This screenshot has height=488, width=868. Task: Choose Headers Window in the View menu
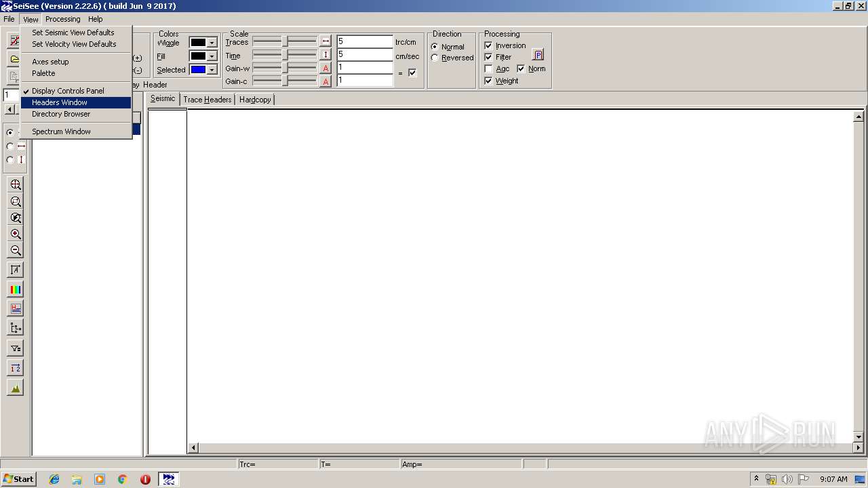pyautogui.click(x=76, y=102)
